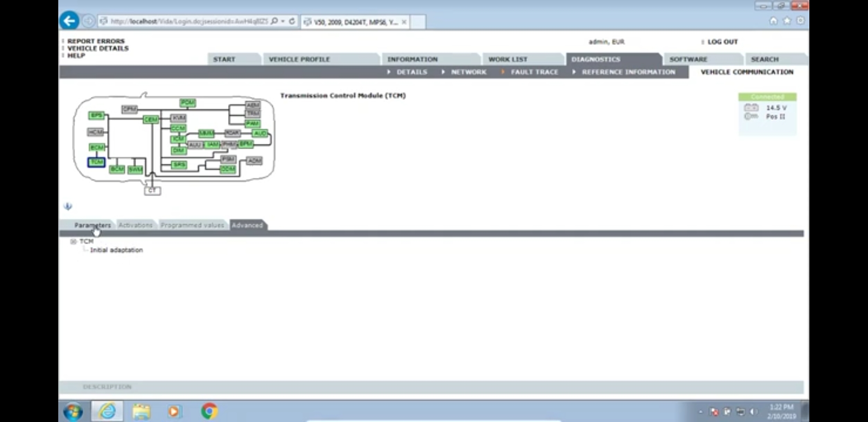Refresh the page in address bar
The image size is (868, 422).
pyautogui.click(x=292, y=21)
